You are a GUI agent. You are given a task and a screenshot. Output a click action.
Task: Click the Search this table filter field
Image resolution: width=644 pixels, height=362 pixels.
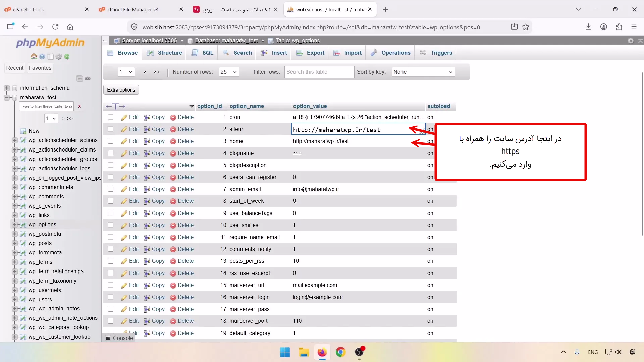pyautogui.click(x=319, y=72)
